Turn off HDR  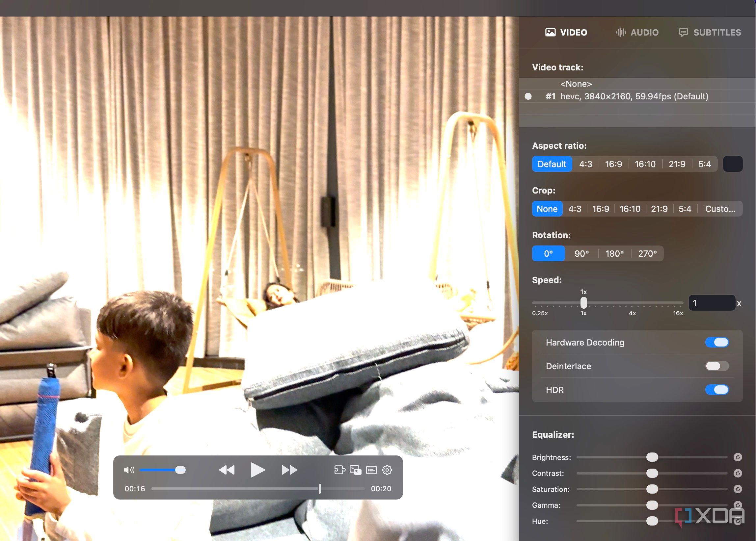717,389
